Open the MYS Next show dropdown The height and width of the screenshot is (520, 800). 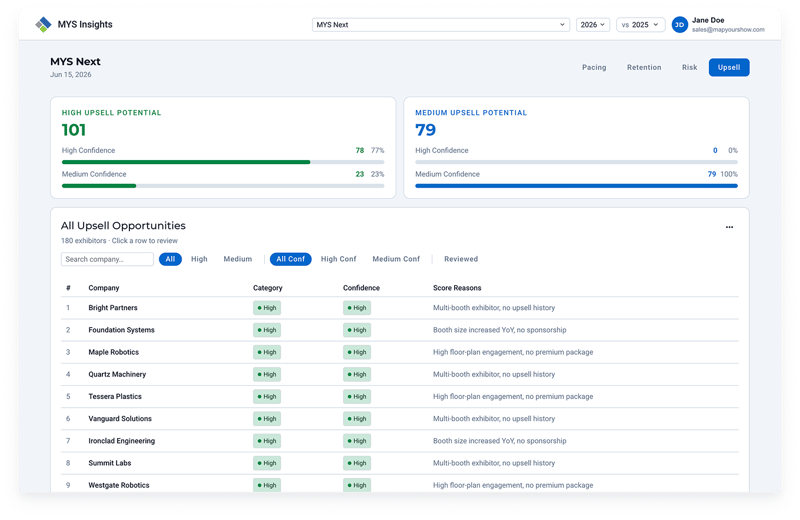pyautogui.click(x=441, y=24)
